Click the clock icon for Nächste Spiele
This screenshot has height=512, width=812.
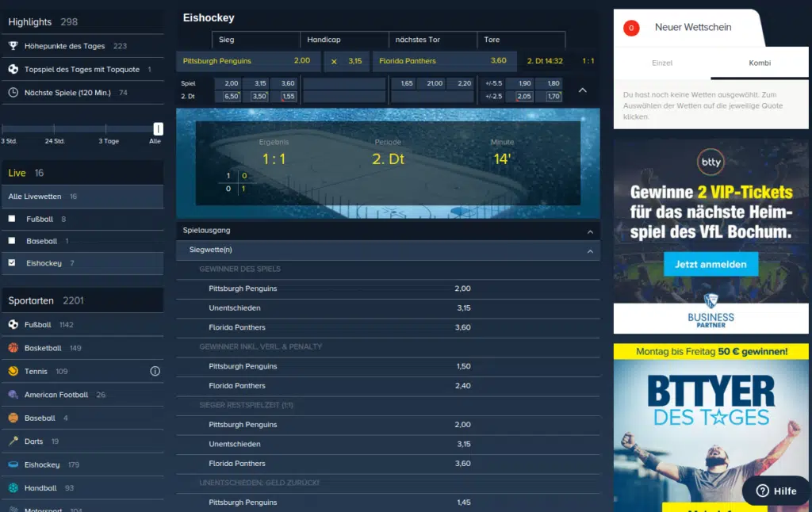(13, 92)
